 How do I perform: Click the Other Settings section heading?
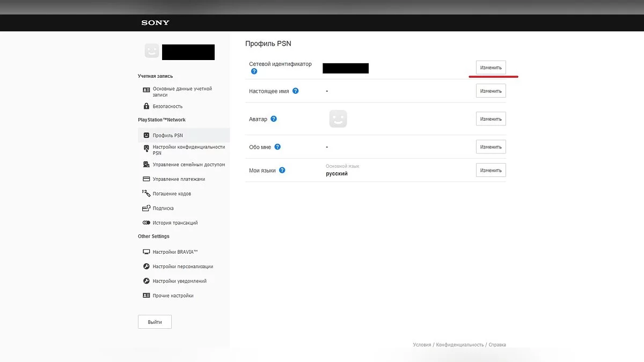153,236
